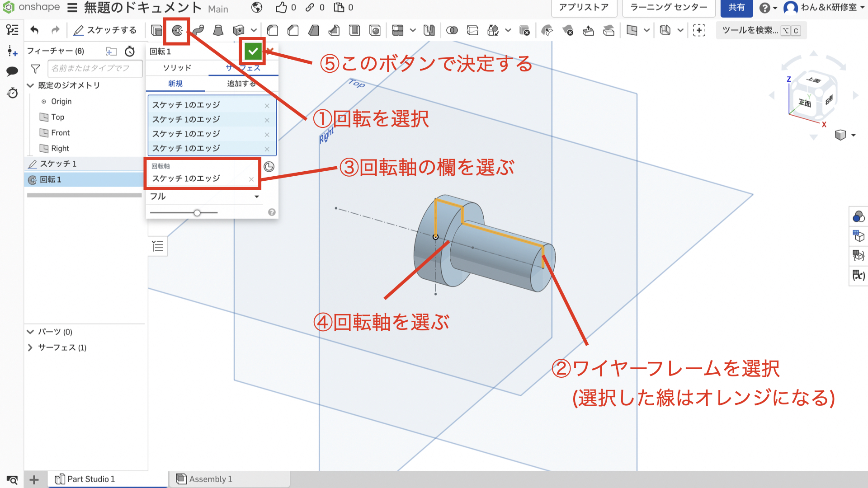Select the Sweep tool
Viewport: 868px width, 488px height.
click(198, 30)
